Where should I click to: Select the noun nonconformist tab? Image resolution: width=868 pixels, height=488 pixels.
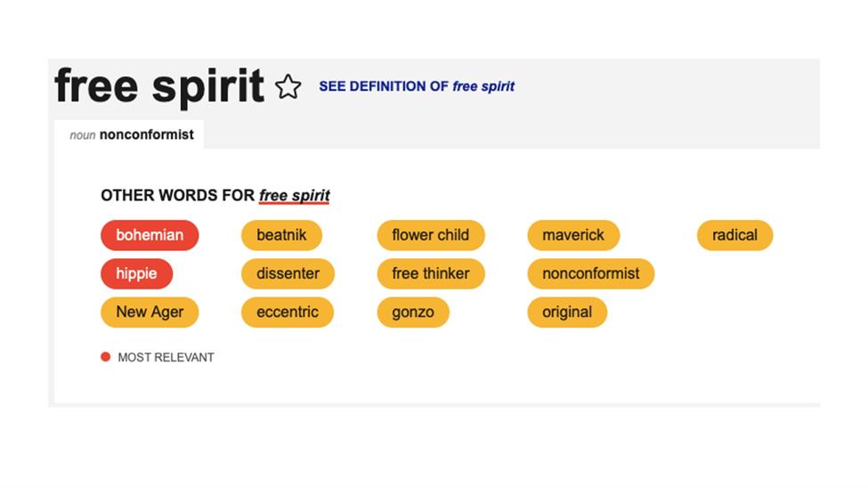[131, 134]
